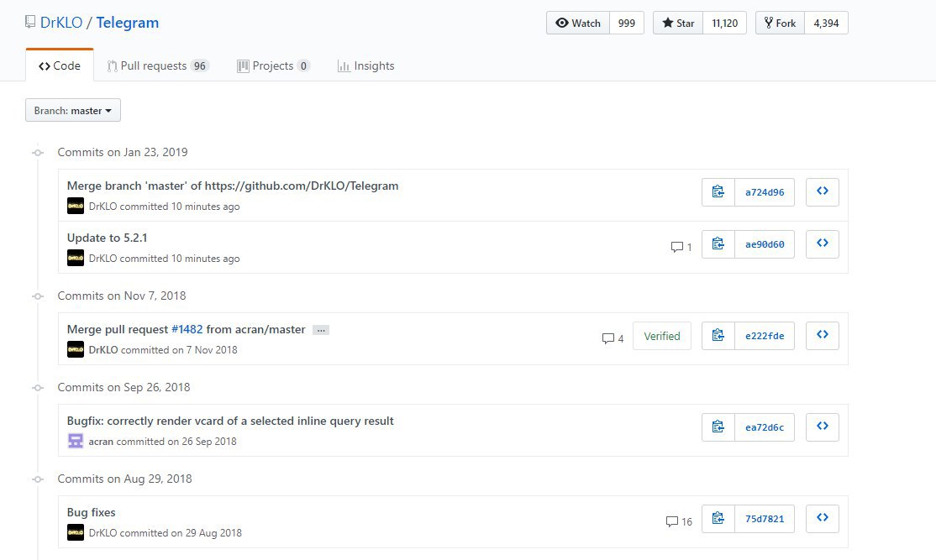Click DrKLO author name on Update to 5.2.1
936x560 pixels.
[103, 259]
